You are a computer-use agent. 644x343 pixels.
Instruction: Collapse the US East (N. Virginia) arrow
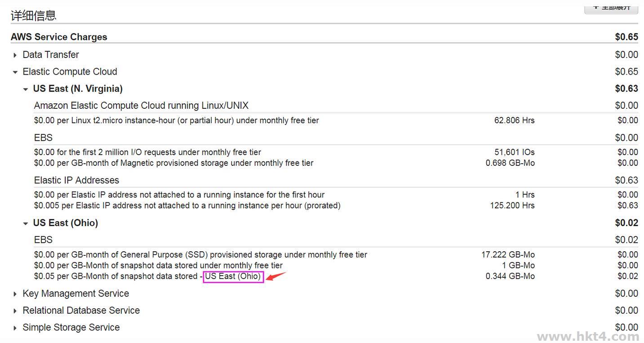pyautogui.click(x=26, y=89)
